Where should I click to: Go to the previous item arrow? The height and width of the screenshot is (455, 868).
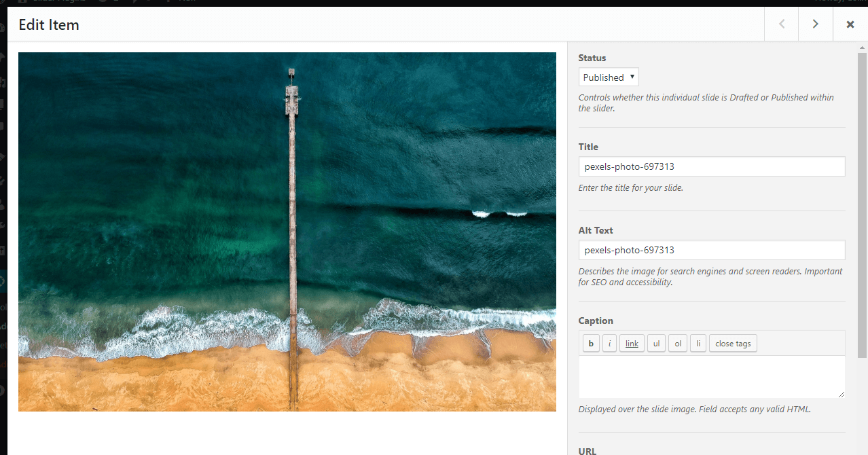click(782, 24)
